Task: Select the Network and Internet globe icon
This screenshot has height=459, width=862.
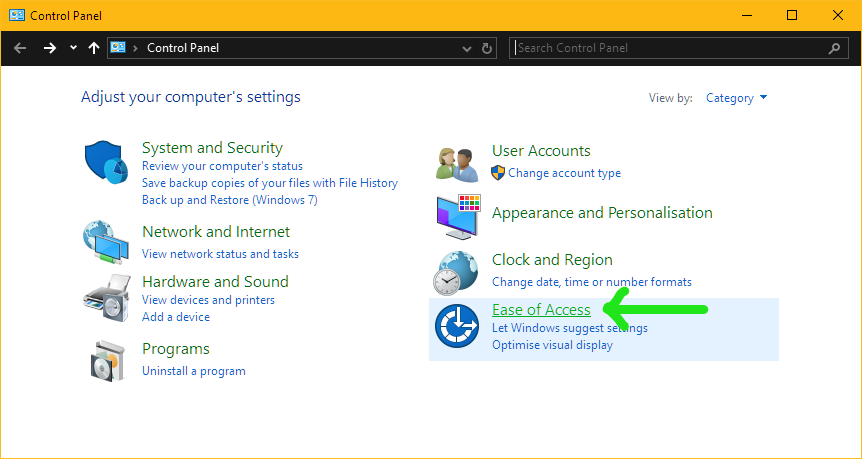Action: point(106,242)
